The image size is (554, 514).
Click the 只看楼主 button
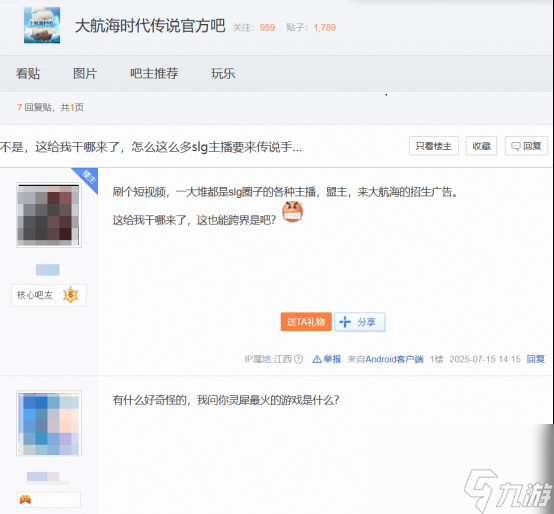click(434, 146)
